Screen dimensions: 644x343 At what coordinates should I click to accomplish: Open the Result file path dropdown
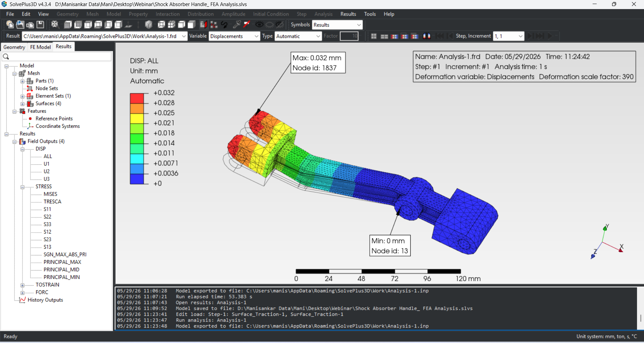(184, 36)
